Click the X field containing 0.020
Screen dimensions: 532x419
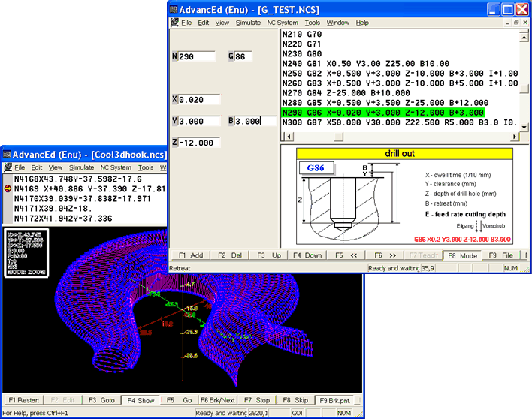199,100
